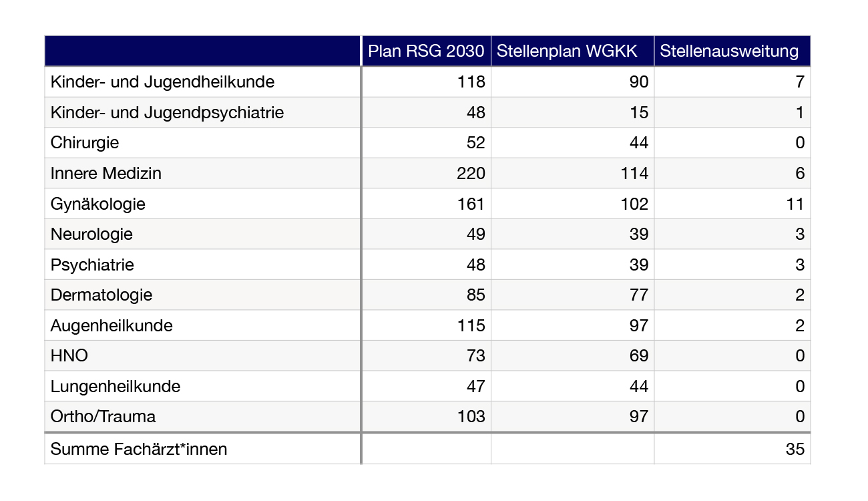Select the Gynäkologie Stellenplan value 102
The height and width of the screenshot is (501, 868).
(633, 204)
